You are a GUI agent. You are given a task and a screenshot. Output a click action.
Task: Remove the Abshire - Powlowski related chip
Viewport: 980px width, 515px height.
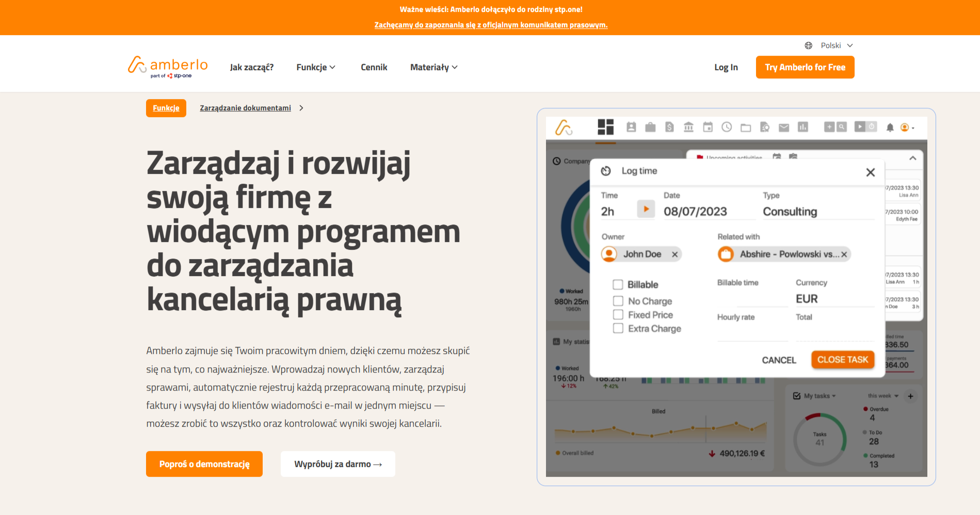coord(844,254)
